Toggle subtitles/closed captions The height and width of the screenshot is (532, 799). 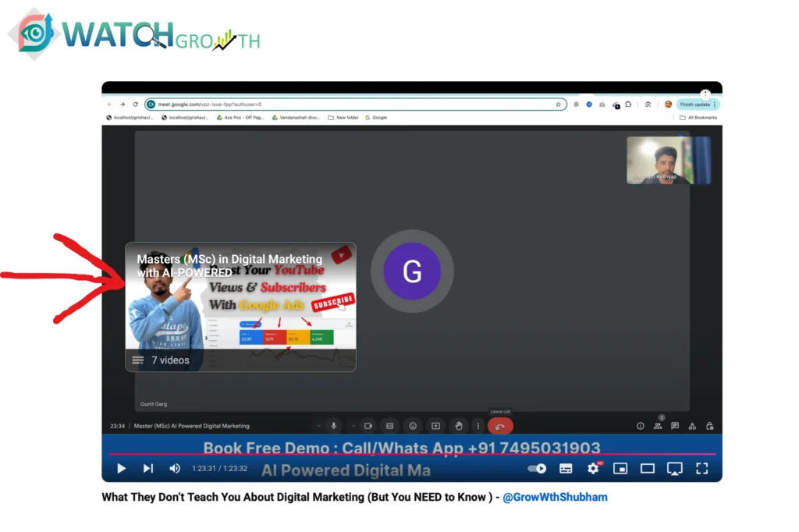(x=566, y=468)
